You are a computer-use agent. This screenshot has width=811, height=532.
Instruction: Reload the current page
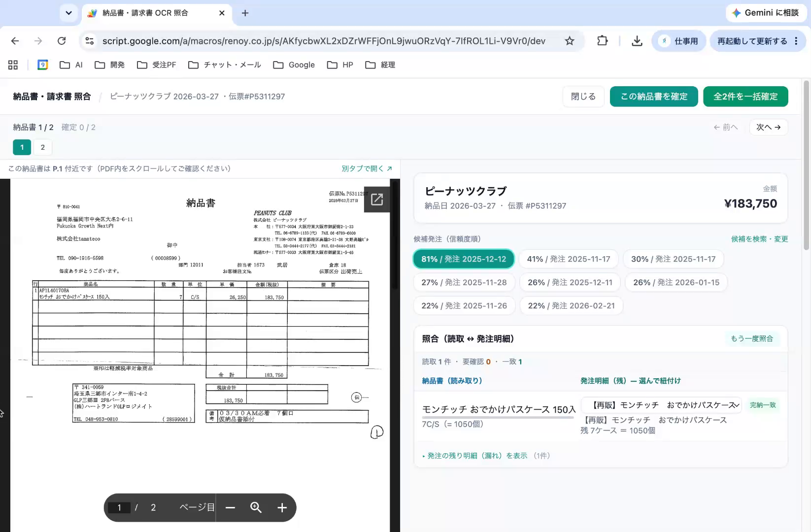[62, 41]
